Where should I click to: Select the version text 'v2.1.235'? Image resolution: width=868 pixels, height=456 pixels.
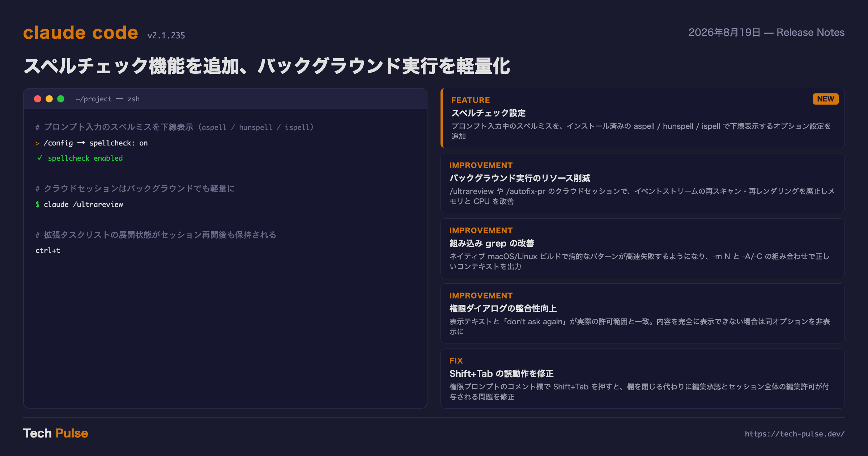[x=166, y=35]
